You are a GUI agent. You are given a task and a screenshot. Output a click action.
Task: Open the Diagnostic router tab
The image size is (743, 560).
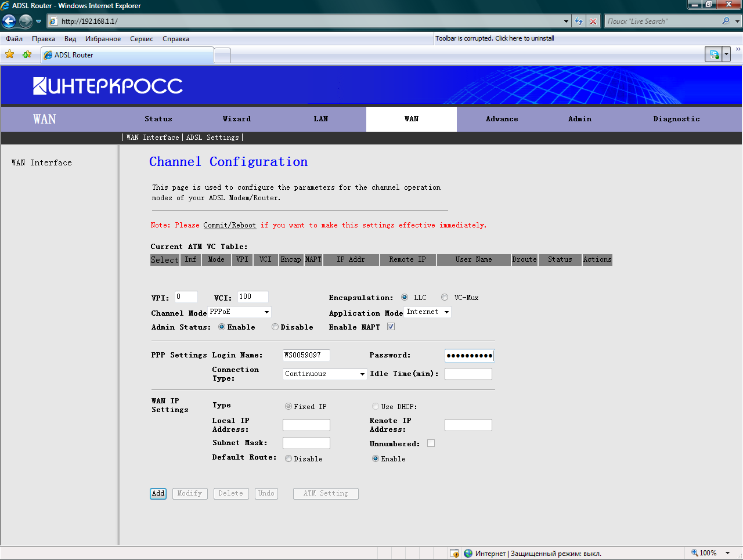pyautogui.click(x=676, y=119)
